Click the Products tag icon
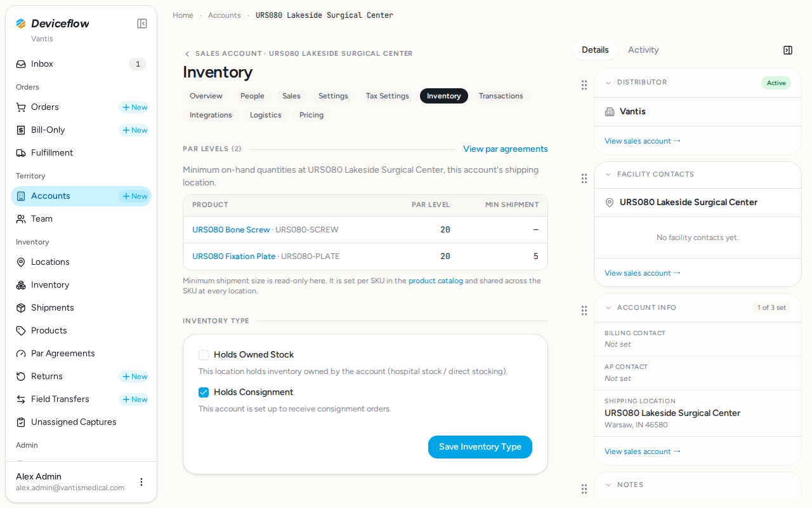Image resolution: width=812 pixels, height=508 pixels. coord(21,331)
